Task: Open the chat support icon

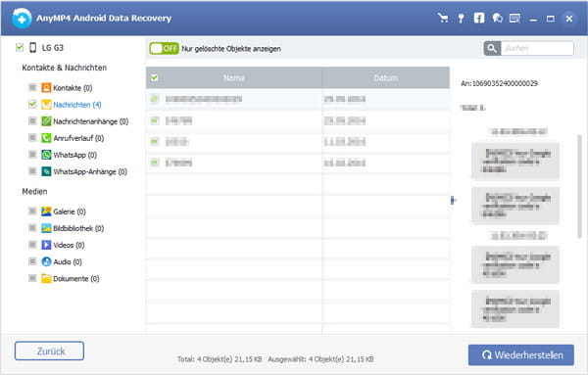Action: (x=497, y=18)
